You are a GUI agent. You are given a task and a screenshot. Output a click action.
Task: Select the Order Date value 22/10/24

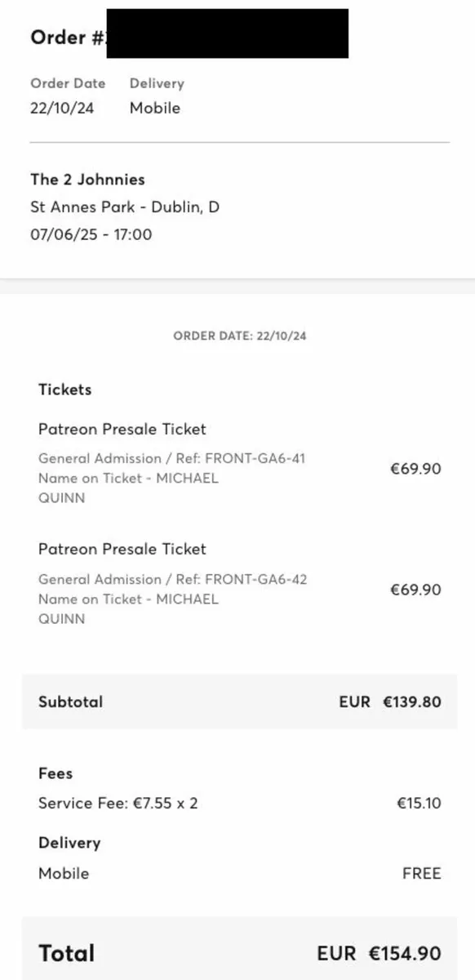[x=62, y=108]
